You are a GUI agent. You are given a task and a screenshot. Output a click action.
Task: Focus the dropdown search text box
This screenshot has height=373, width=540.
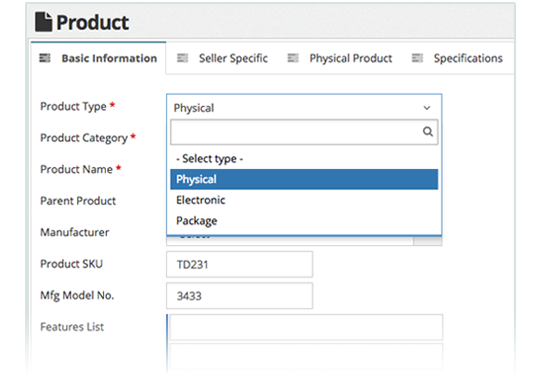coord(304,132)
